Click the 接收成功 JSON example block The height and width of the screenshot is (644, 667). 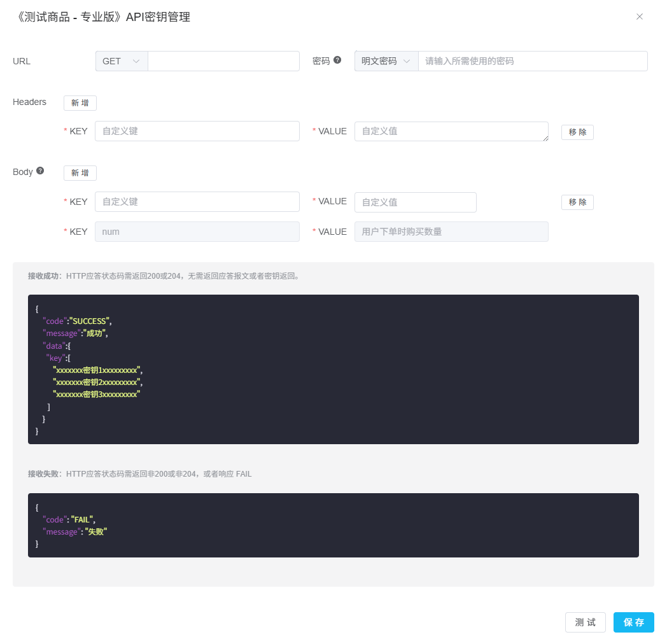[333, 369]
